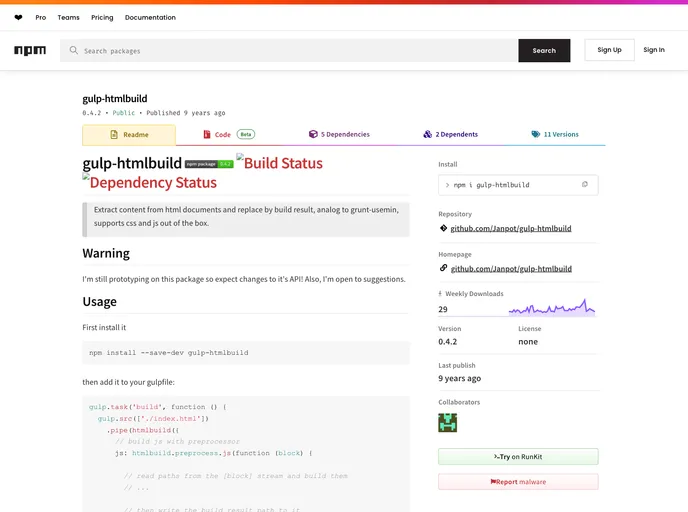Open the 11 Versions tab
Viewport: 688px width, 512px height.
pyautogui.click(x=555, y=134)
